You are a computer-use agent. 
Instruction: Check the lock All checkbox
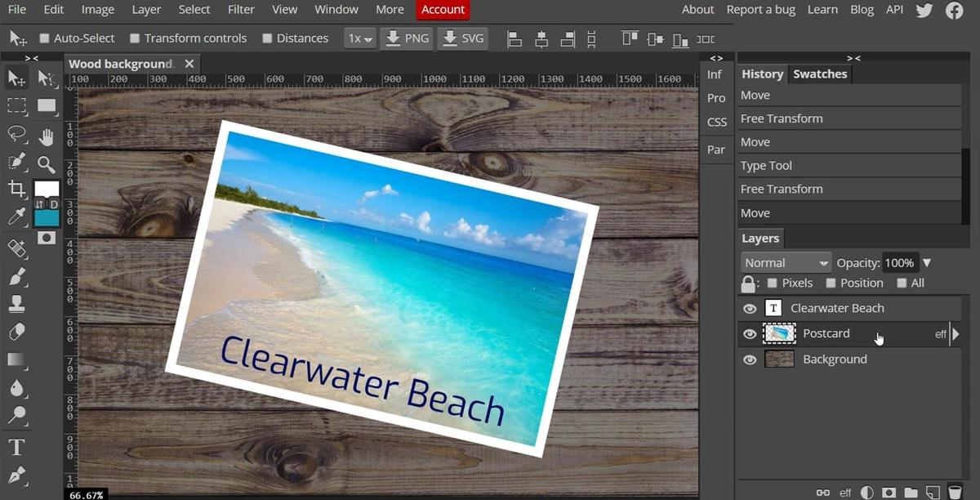902,283
